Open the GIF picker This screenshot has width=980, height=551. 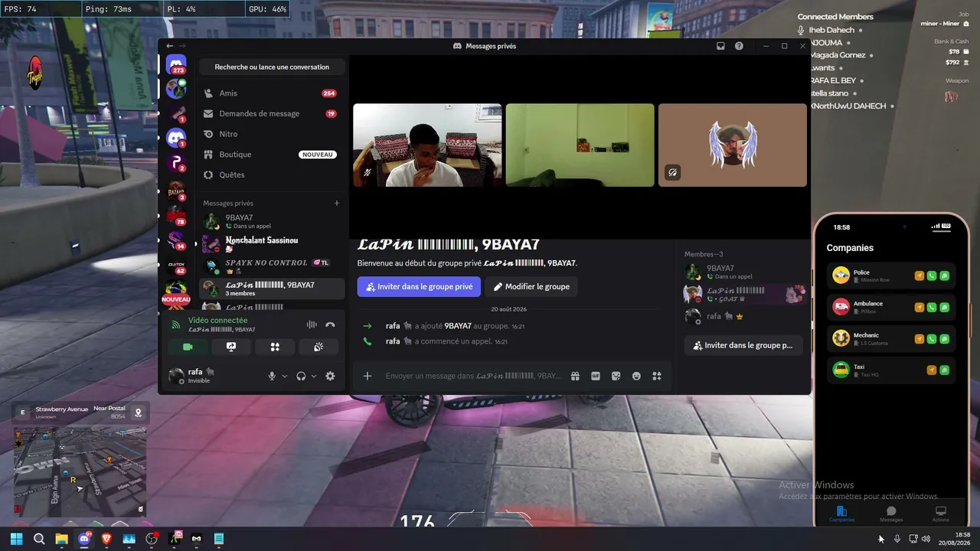click(596, 376)
